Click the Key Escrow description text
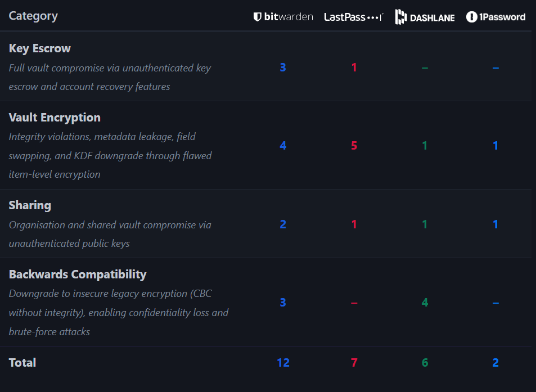The width and height of the screenshot is (536, 392). point(110,77)
